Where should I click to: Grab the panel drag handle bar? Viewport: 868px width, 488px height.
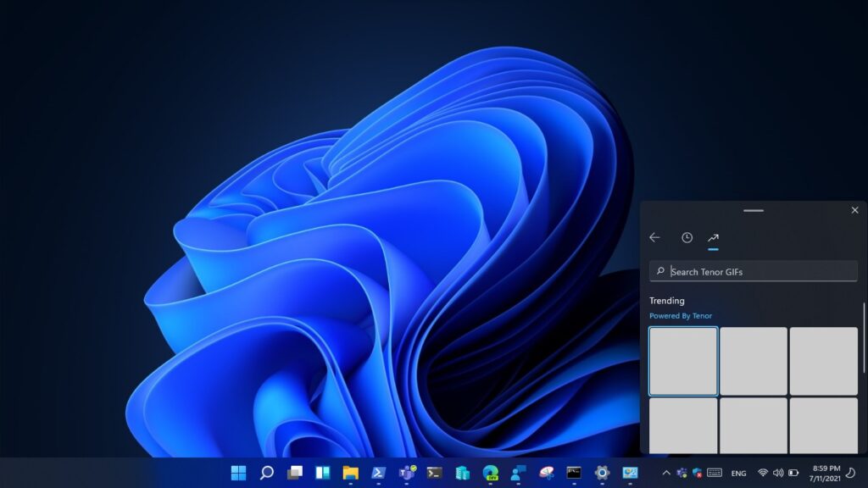[753, 210]
